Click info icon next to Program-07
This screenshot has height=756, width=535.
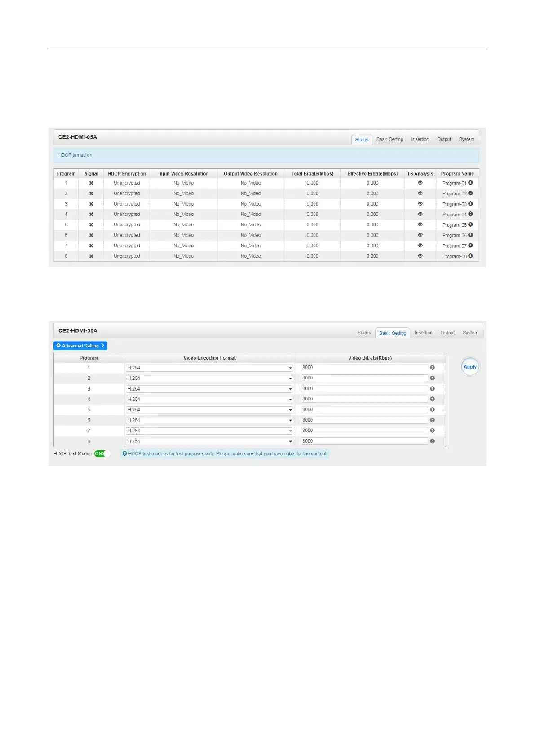click(470, 246)
